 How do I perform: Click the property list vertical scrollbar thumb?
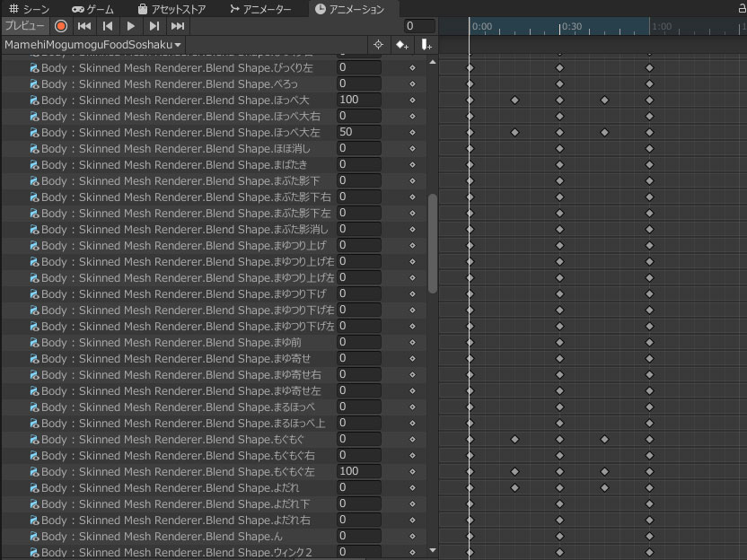click(433, 243)
